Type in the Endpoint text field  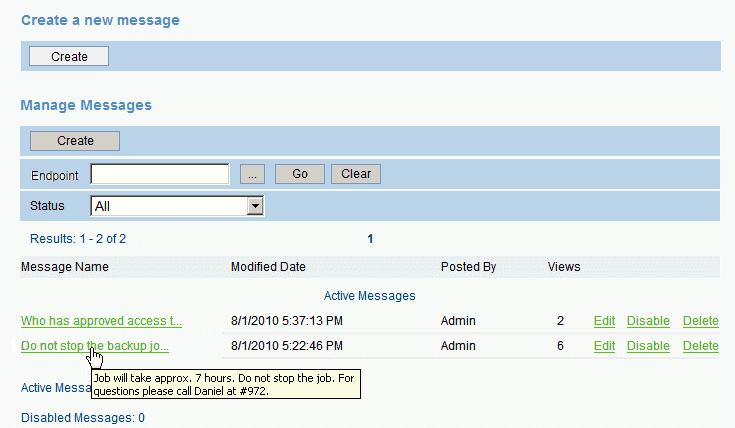point(160,174)
